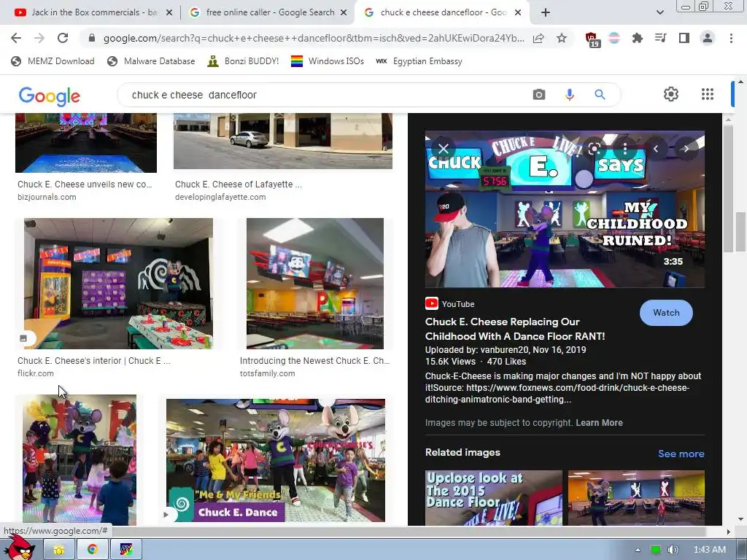This screenshot has width=747, height=560.
Task: Click the taskbar volume speaker icon
Action: [673, 550]
